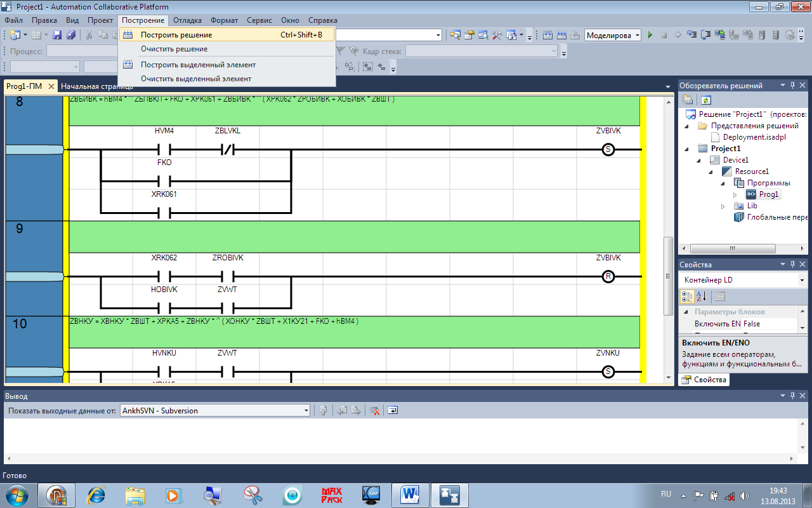Click the gear icon at toolbar end
812x508 pixels.
point(790,35)
